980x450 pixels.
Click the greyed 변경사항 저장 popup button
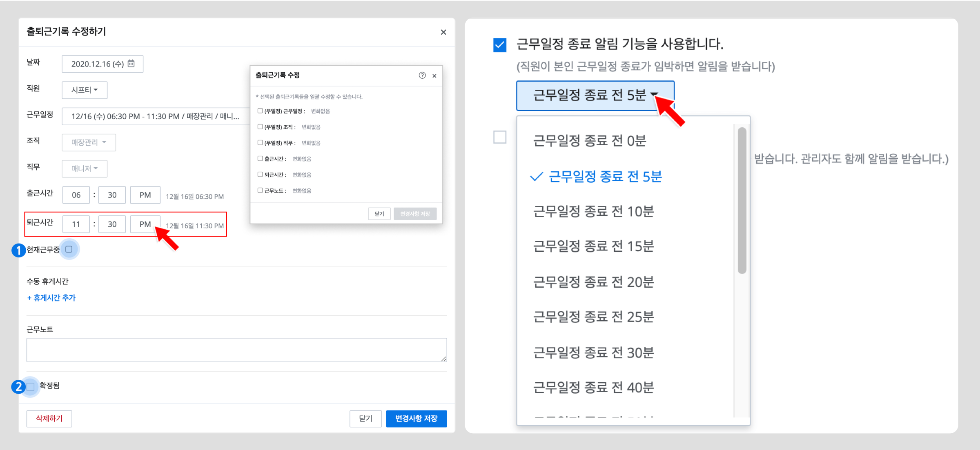(415, 214)
